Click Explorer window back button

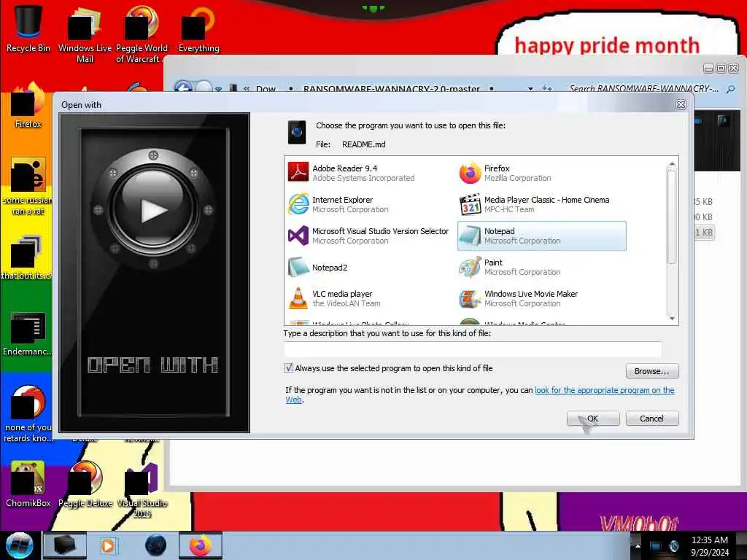[x=183, y=87]
